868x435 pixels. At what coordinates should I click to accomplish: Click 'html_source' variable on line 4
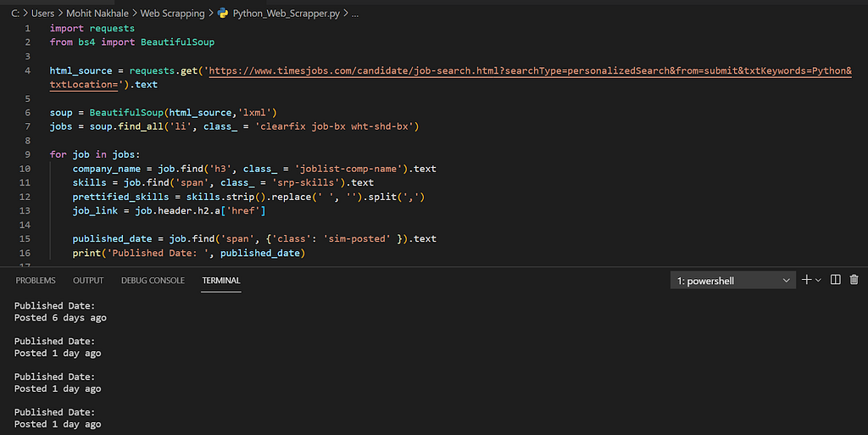[81, 71]
